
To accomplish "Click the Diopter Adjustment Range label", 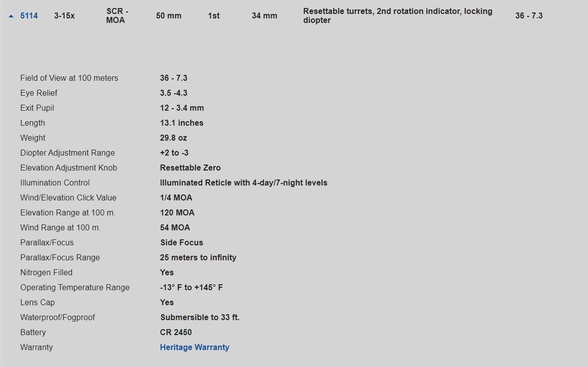I will [67, 153].
